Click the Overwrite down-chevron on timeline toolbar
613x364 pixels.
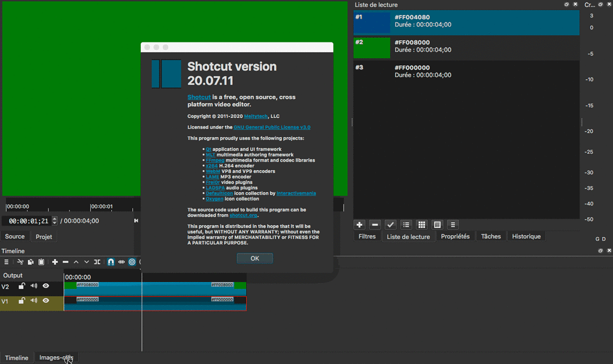coord(86,262)
